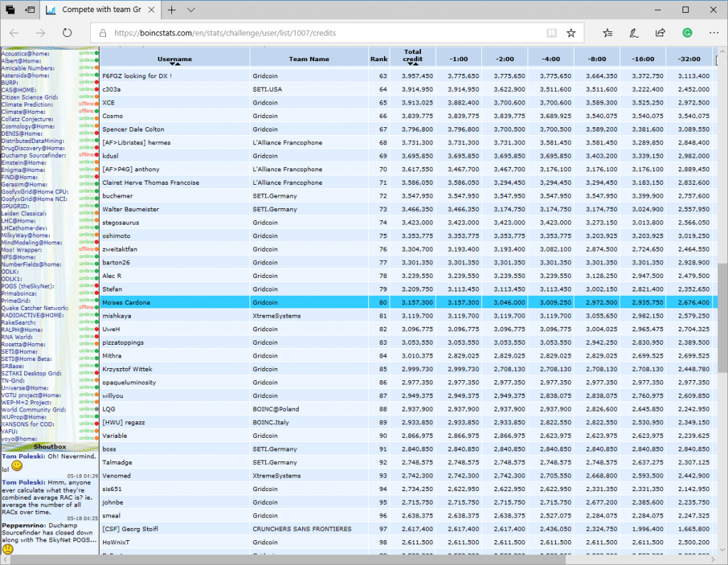This screenshot has width=728, height=565.
Task: Open World Community Grid sidebar link
Action: pos(33,410)
